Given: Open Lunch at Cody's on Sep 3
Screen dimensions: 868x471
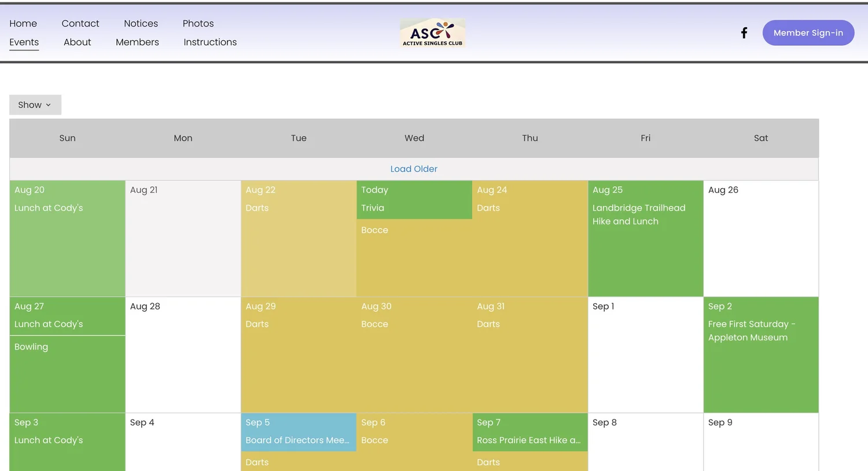Looking at the screenshot, I should click(49, 440).
